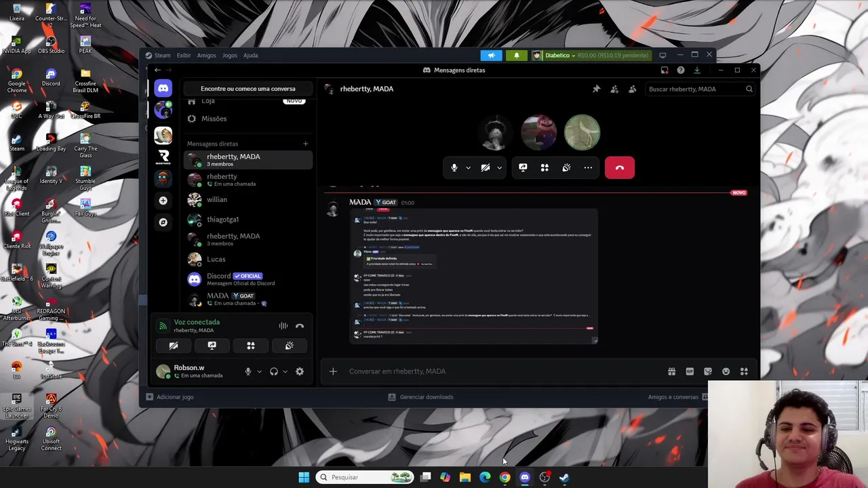Click Encontre ou comece uma conversa
868x488 pixels.
pyautogui.click(x=248, y=89)
